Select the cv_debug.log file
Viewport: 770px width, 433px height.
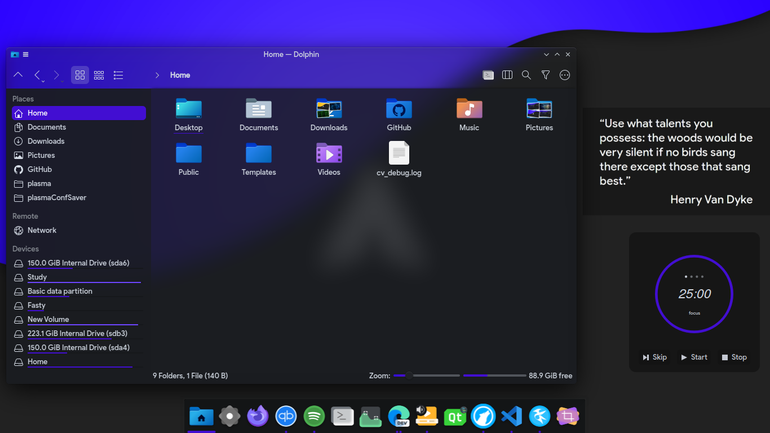(x=399, y=158)
